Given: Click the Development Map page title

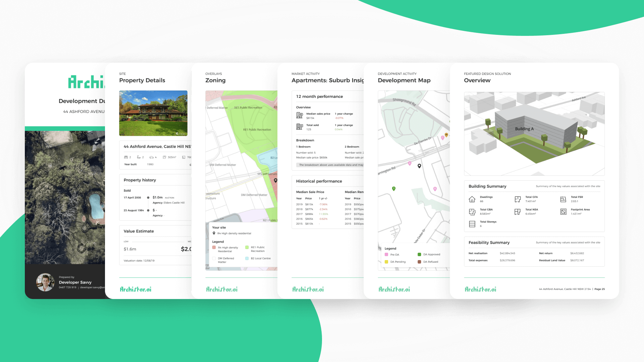Looking at the screenshot, I should pyautogui.click(x=404, y=80).
